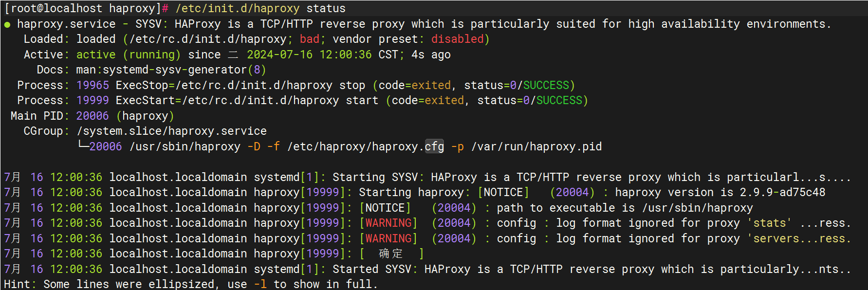Click process ID '19965' in the ExecStop line

coord(92,85)
